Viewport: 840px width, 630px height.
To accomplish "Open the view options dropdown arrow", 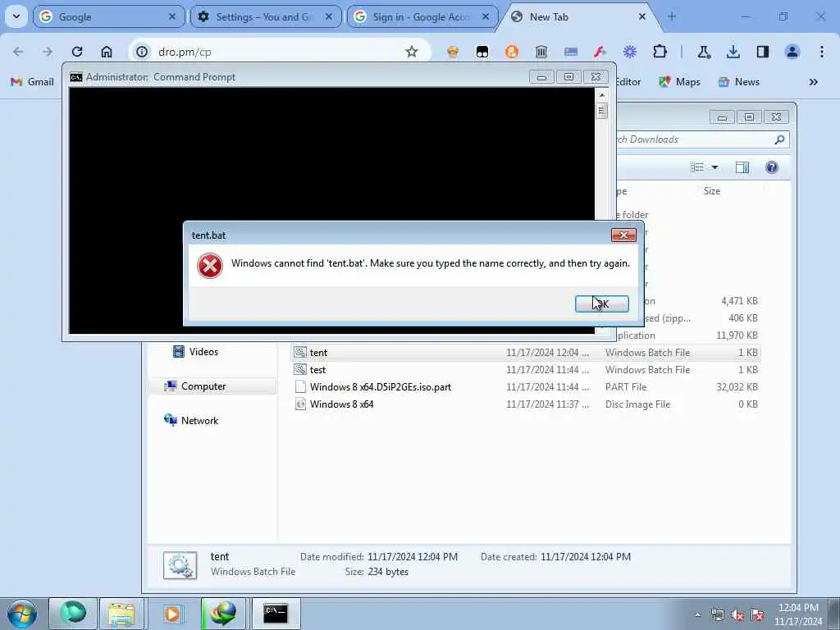I will [x=714, y=167].
